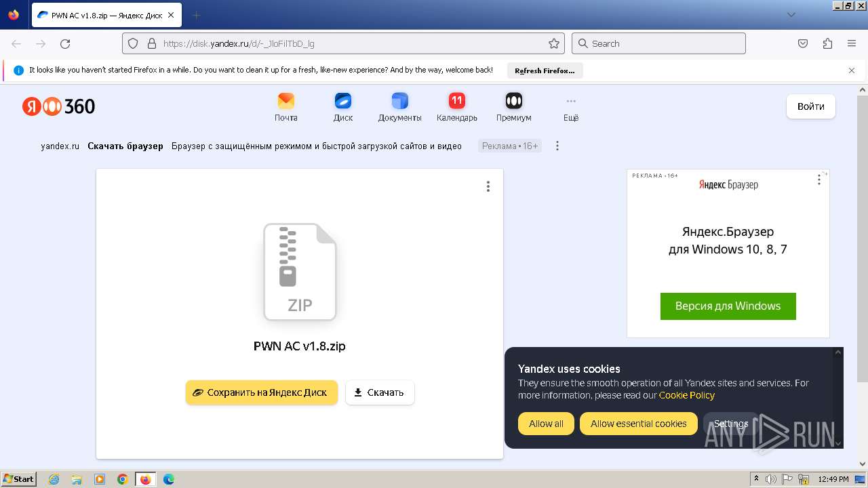Image resolution: width=868 pixels, height=488 pixels.
Task: Dismiss the Firefox refresh notification bar
Action: pyautogui.click(x=852, y=70)
